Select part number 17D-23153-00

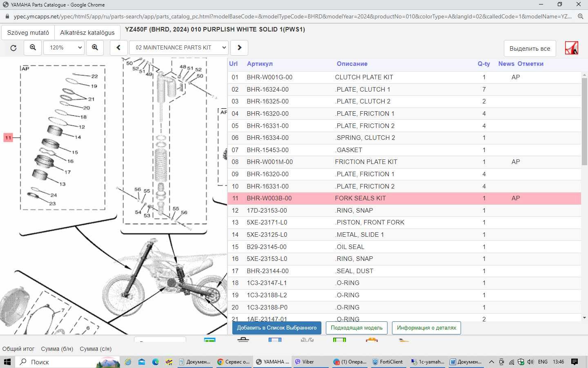[267, 211]
